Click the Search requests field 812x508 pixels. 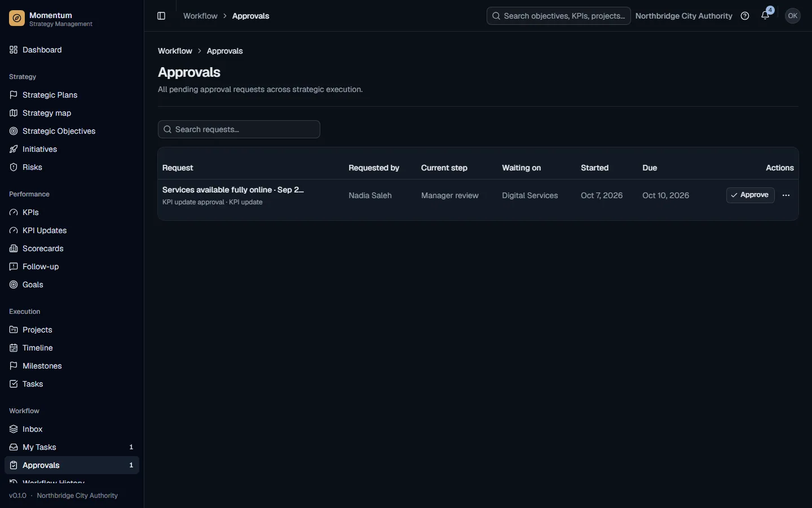click(239, 129)
